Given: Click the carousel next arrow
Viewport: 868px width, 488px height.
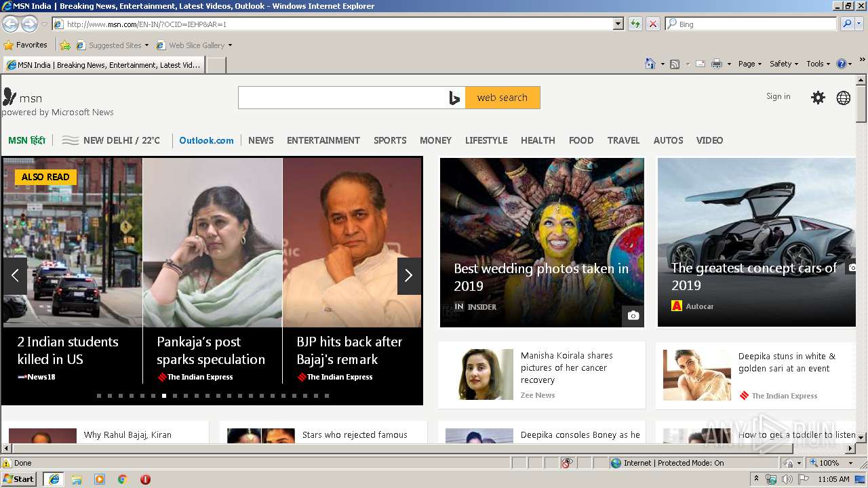Looking at the screenshot, I should tap(409, 276).
